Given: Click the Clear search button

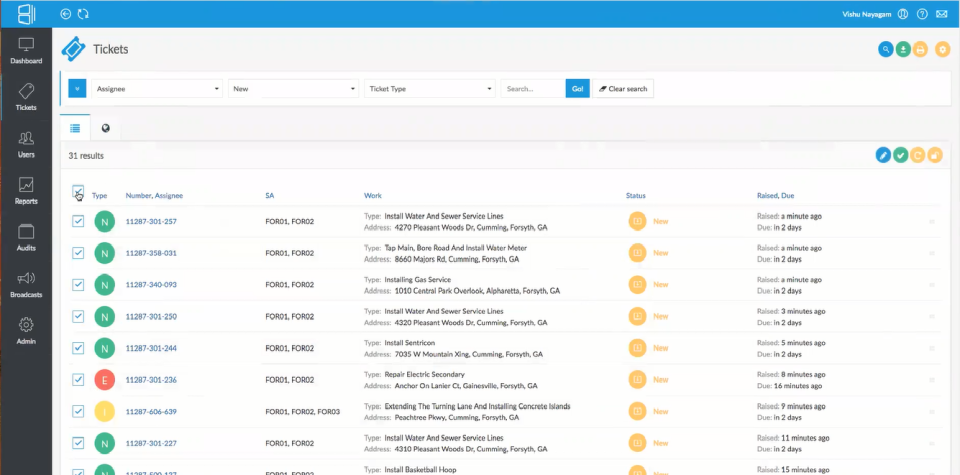Looking at the screenshot, I should click(623, 89).
